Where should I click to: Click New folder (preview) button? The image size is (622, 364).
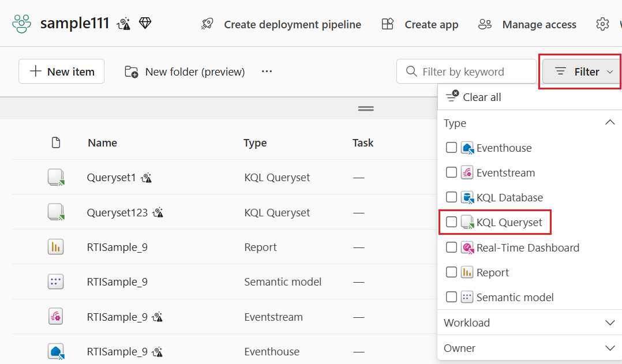185,72
